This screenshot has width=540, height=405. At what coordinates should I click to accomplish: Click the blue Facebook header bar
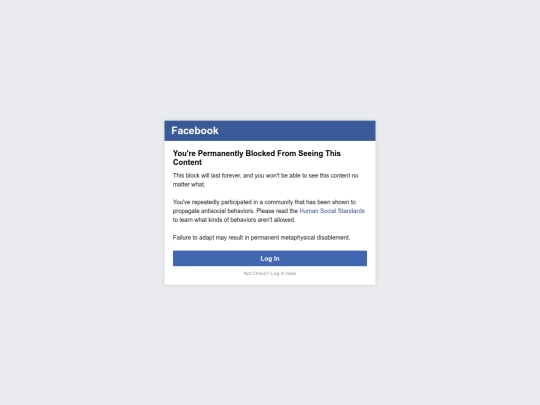coord(270,131)
